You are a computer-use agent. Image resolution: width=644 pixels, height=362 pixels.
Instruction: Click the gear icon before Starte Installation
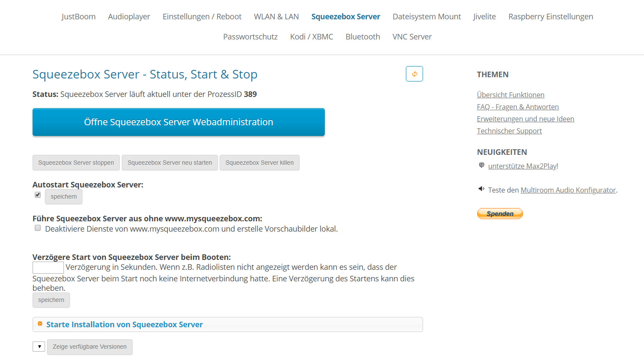pyautogui.click(x=40, y=324)
